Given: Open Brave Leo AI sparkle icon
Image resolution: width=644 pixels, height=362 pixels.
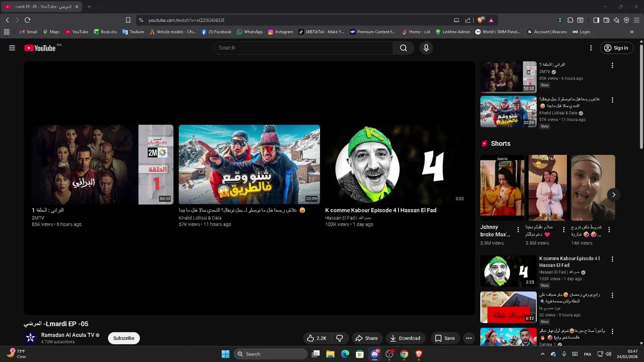Looking at the screenshot, I should (616, 20).
